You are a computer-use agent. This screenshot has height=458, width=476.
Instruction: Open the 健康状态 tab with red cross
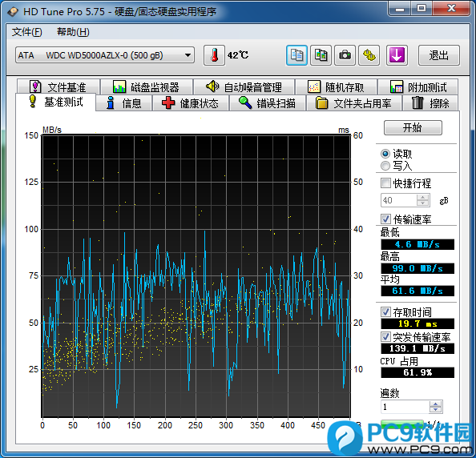(191, 103)
